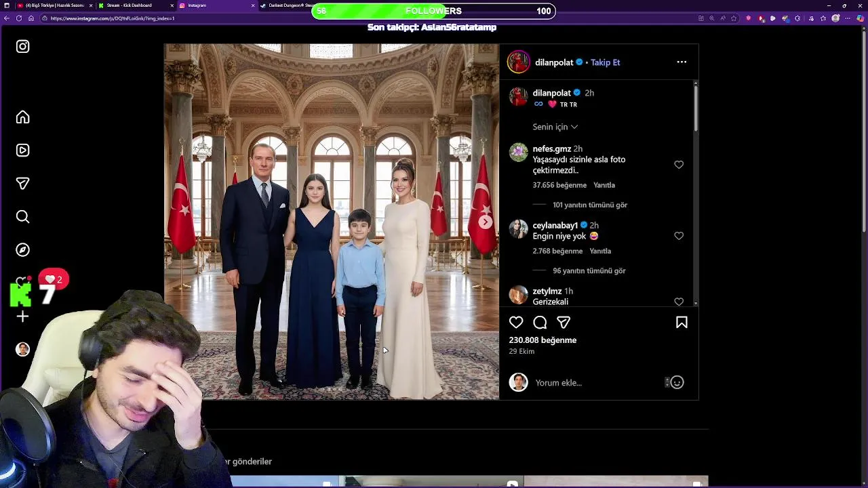Open comments via the speech bubble icon

coord(540,323)
